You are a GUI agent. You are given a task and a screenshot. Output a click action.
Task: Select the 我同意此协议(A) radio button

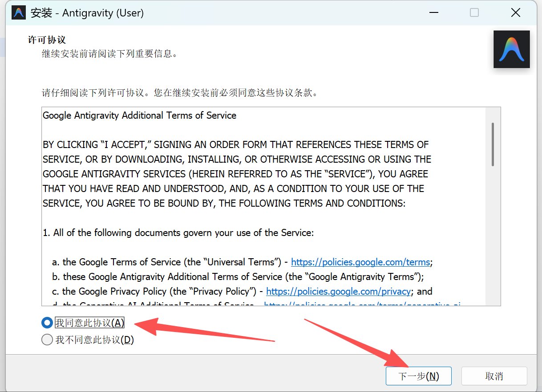[47, 323]
